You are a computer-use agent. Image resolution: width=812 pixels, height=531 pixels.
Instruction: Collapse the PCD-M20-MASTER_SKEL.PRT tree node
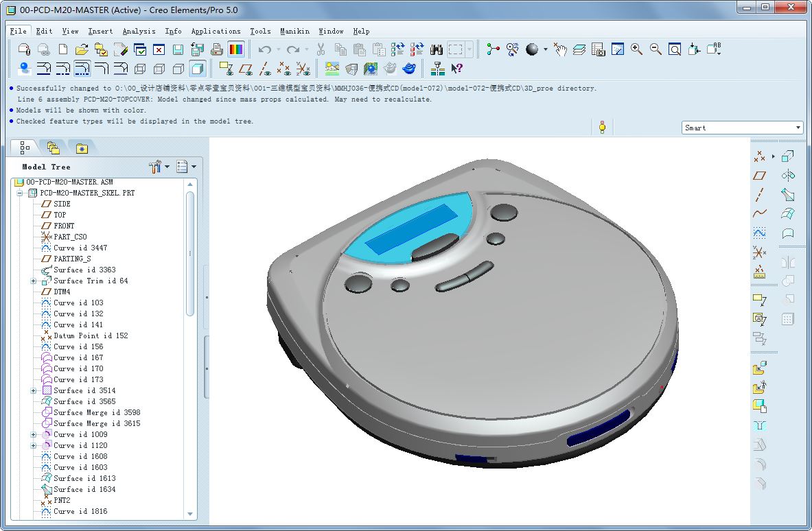tap(19, 193)
